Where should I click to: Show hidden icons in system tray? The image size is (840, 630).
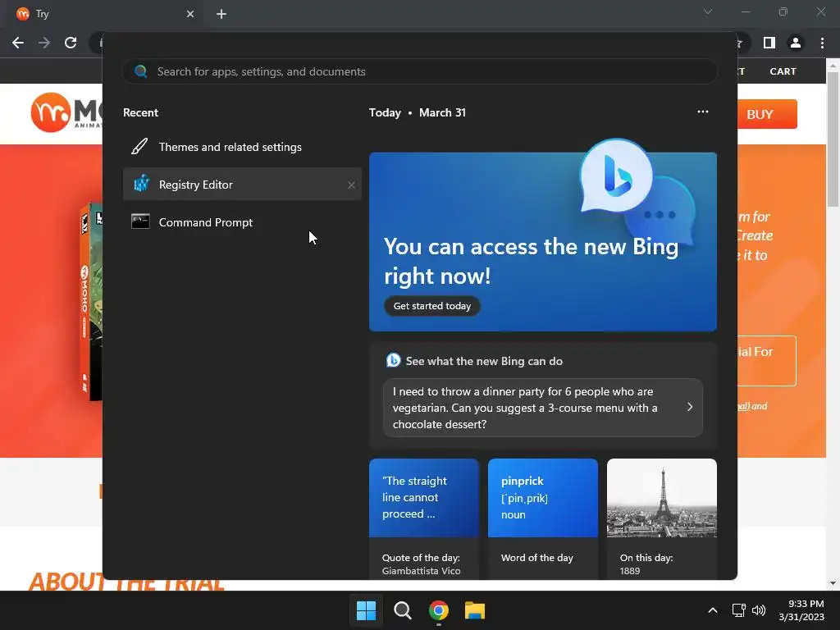(x=713, y=610)
